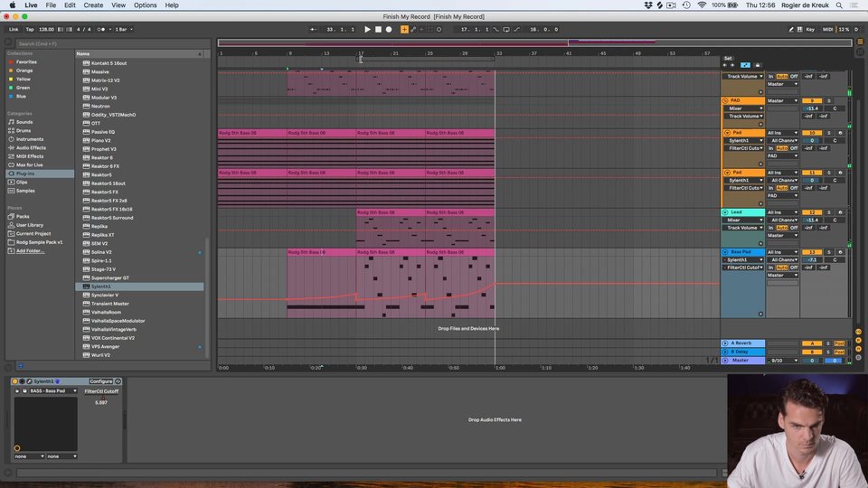Open Bass Pad track's Sylenth1 device chooser
Screen dimensions: 868x488
(x=743, y=259)
